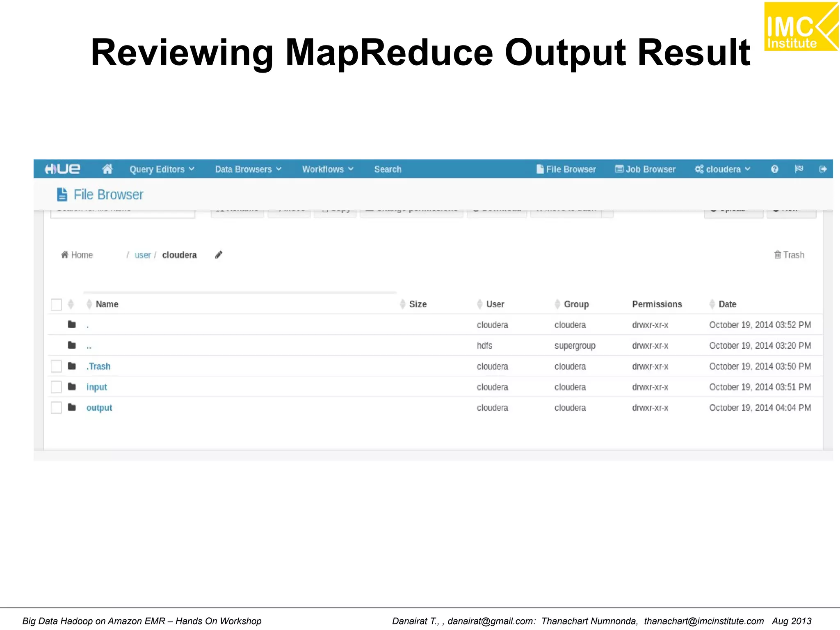Click the cloudera breadcrumb segment
Image resolution: width=840 pixels, height=630 pixels.
179,255
